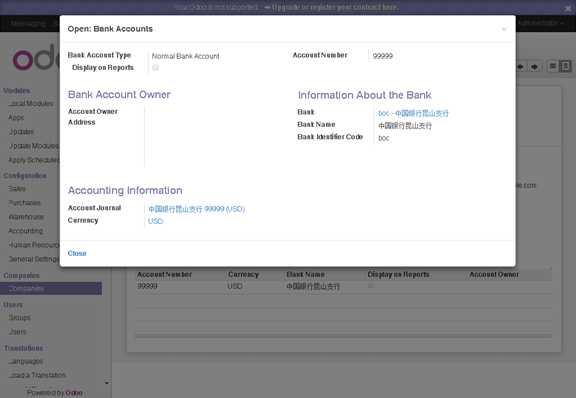This screenshot has height=398, width=576.
Task: Click Powered by Odoo link
Action: point(55,393)
